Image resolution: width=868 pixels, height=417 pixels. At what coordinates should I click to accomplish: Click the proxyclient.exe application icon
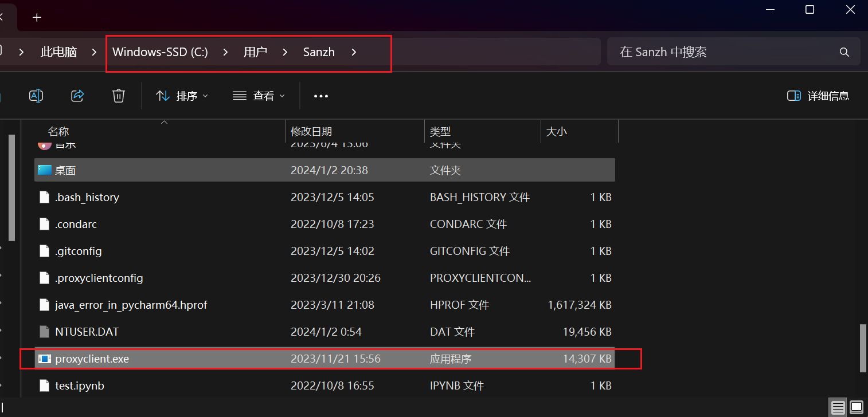click(x=45, y=359)
